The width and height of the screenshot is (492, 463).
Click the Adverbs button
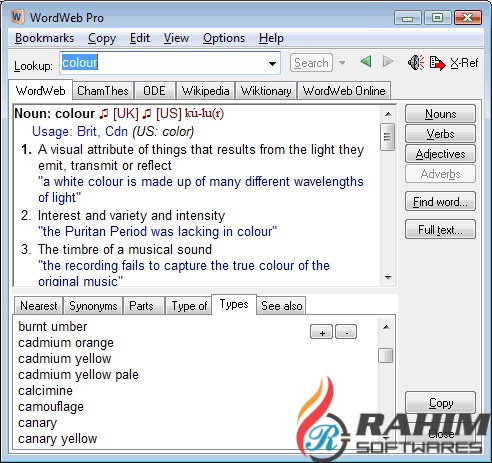coord(440,174)
